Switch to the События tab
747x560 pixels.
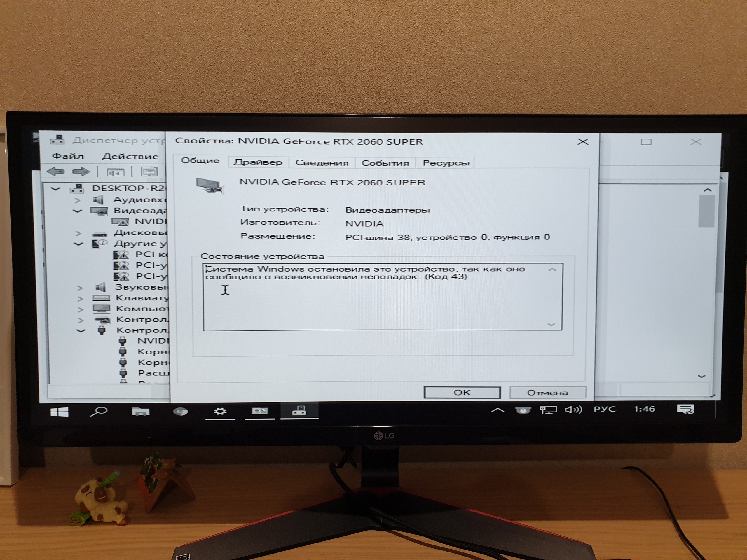385,163
